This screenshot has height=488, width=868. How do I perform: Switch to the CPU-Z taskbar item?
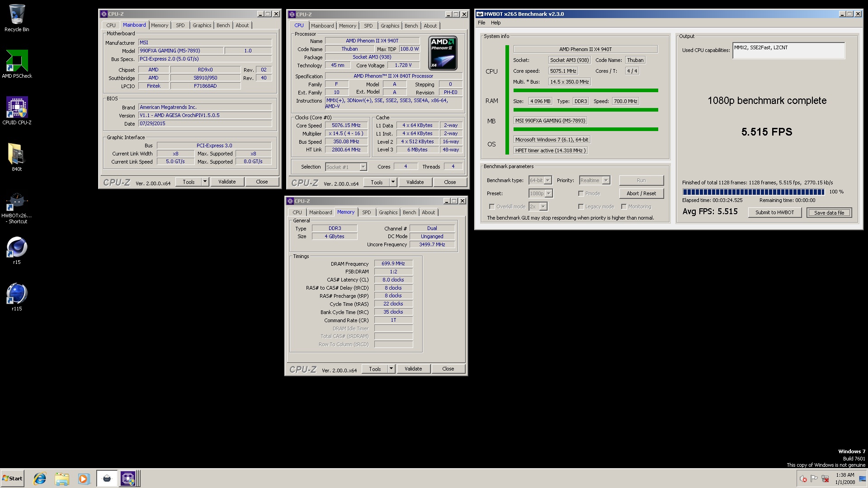point(128,479)
